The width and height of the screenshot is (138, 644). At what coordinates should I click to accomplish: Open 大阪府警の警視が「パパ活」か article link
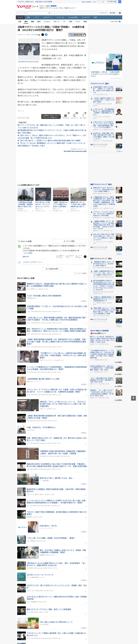(57, 307)
